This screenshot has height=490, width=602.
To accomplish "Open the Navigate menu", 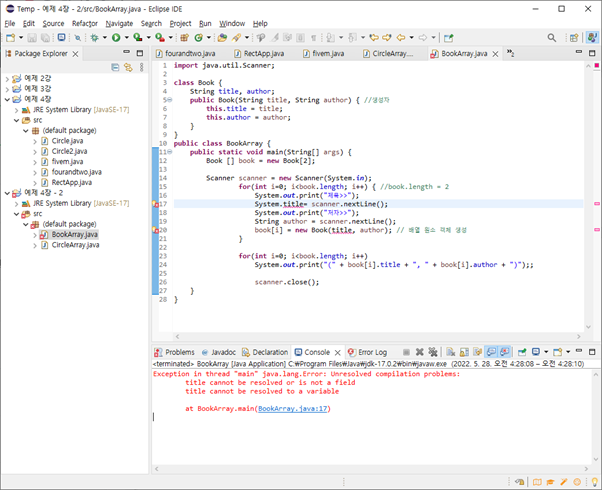I will point(119,23).
